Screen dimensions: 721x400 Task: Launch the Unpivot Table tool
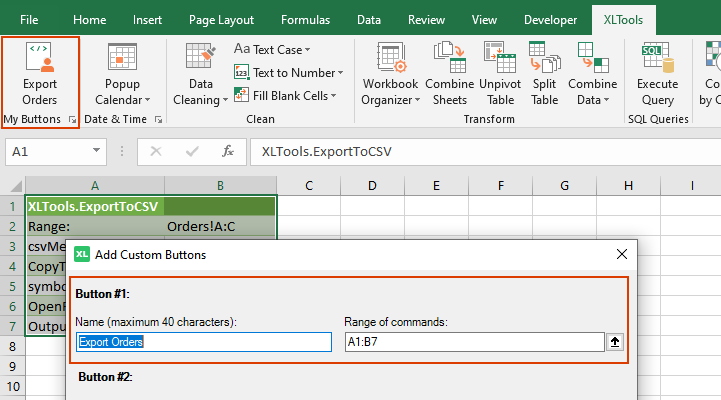(x=500, y=74)
